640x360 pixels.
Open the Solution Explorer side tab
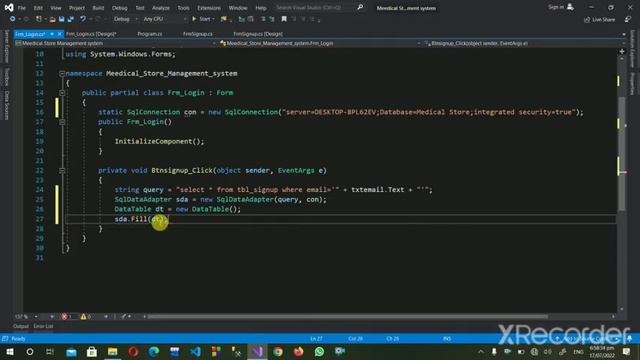click(x=632, y=48)
